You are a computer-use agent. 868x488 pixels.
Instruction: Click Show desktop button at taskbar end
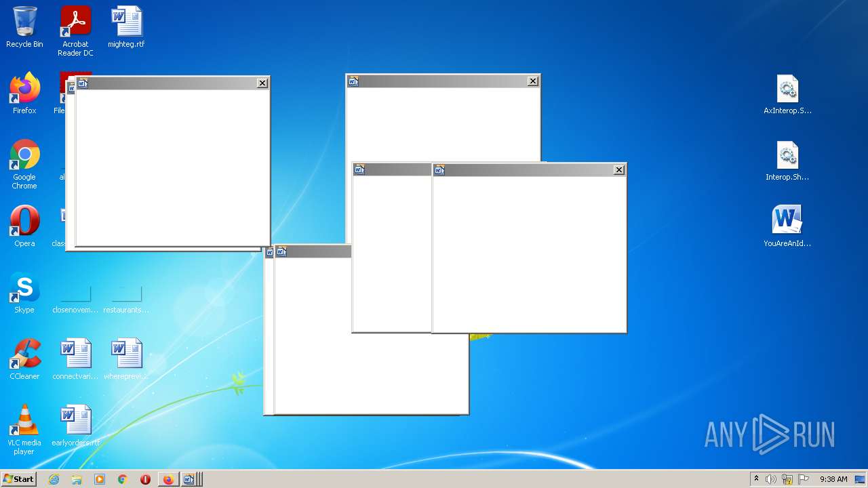point(860,479)
